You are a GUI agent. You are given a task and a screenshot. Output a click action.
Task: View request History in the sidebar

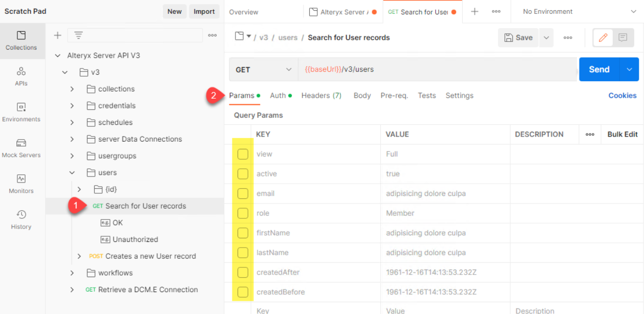[21, 219]
